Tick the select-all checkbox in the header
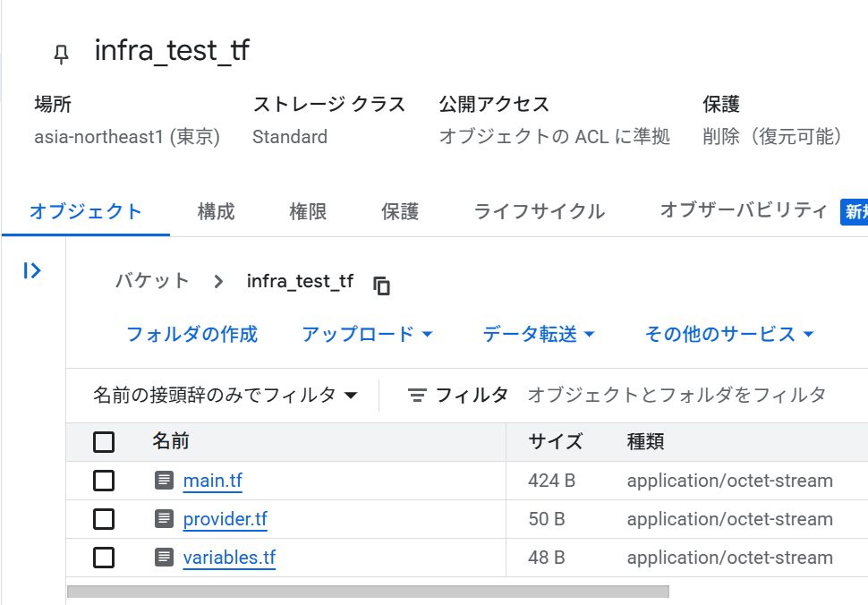 click(x=104, y=442)
